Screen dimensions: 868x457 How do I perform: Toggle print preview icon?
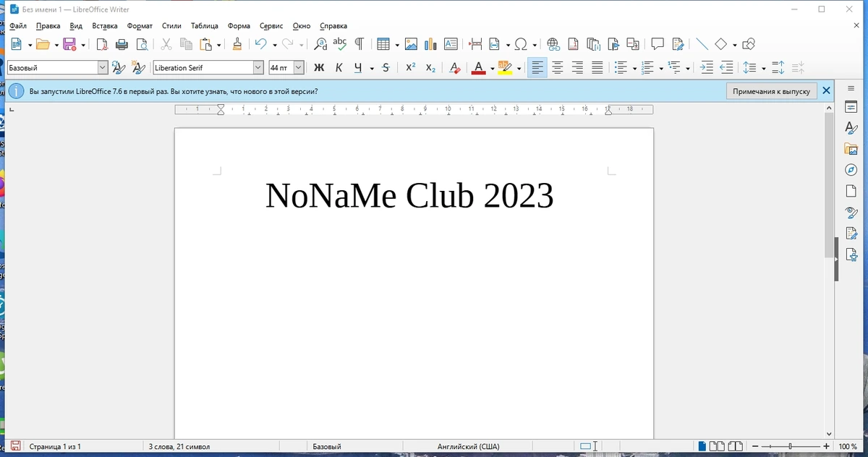(142, 44)
